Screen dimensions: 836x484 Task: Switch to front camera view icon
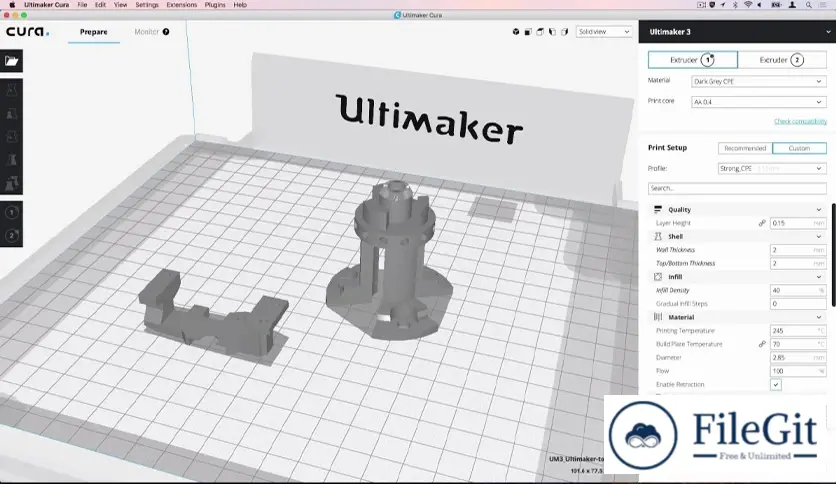click(x=528, y=32)
